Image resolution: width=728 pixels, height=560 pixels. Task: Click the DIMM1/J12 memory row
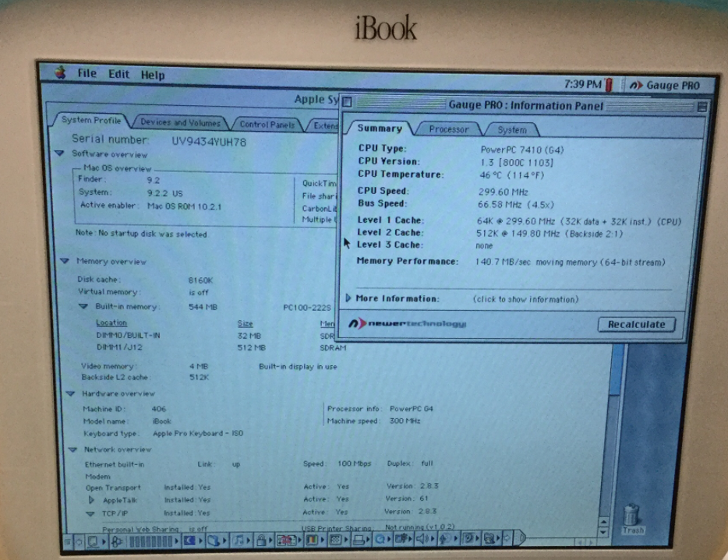pyautogui.click(x=221, y=347)
